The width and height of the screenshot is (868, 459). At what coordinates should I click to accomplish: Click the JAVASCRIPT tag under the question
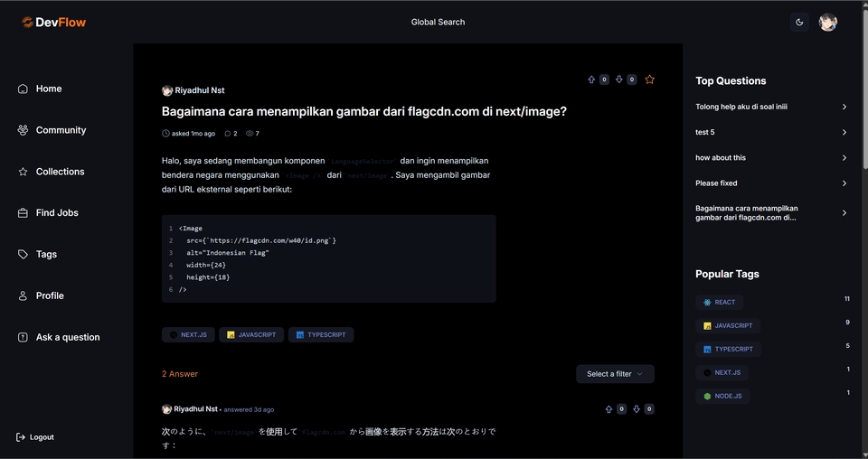(x=251, y=334)
